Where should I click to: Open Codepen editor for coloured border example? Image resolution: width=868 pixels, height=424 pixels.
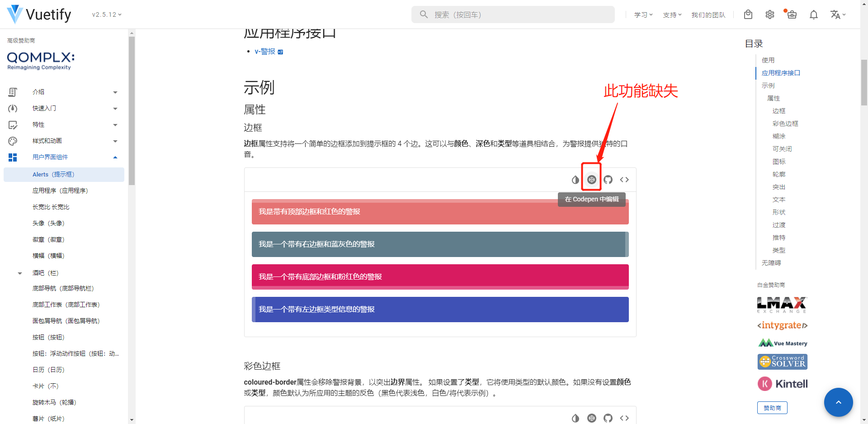(592, 418)
